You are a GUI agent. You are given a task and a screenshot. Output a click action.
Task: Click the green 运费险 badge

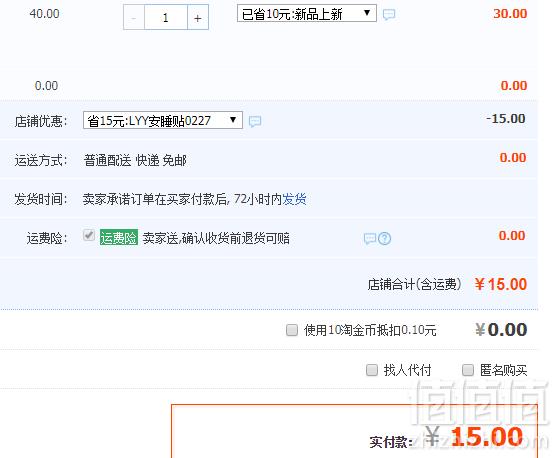tap(119, 238)
